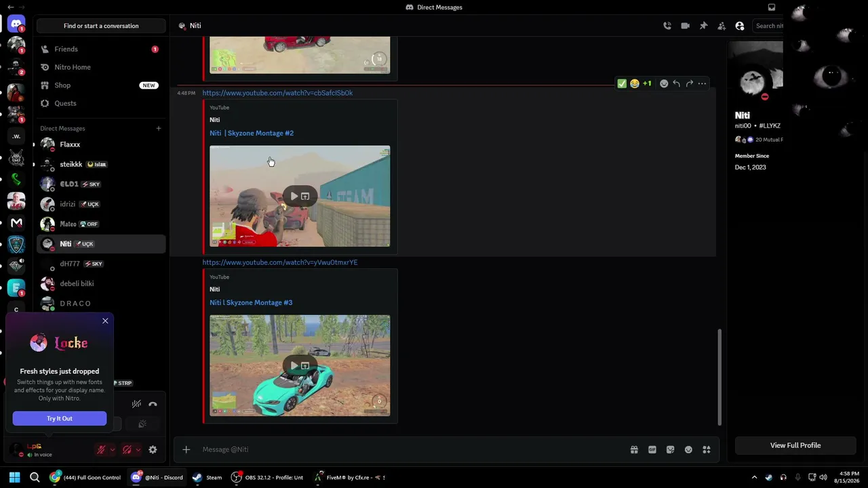
Task: Click the chat scrollbar thumb
Action: pyautogui.click(x=719, y=377)
